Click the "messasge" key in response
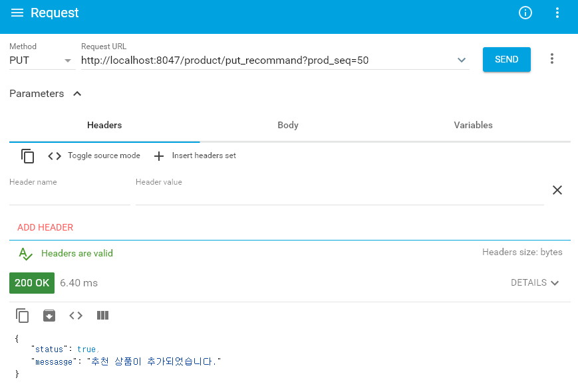 [x=54, y=362]
